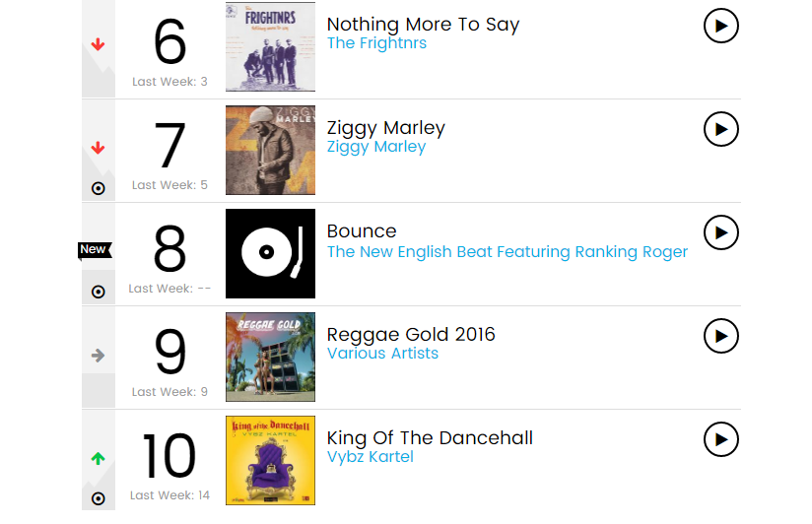Open The Frightnrs artist page

(x=376, y=43)
